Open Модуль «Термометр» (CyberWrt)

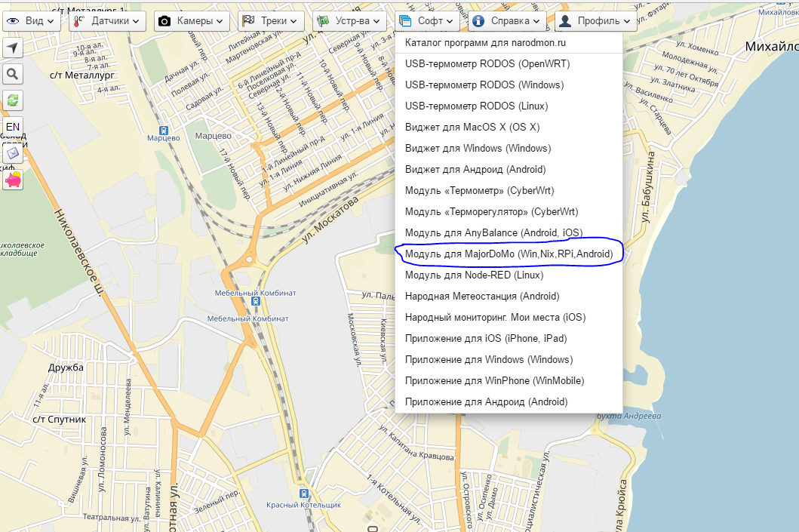(509, 191)
